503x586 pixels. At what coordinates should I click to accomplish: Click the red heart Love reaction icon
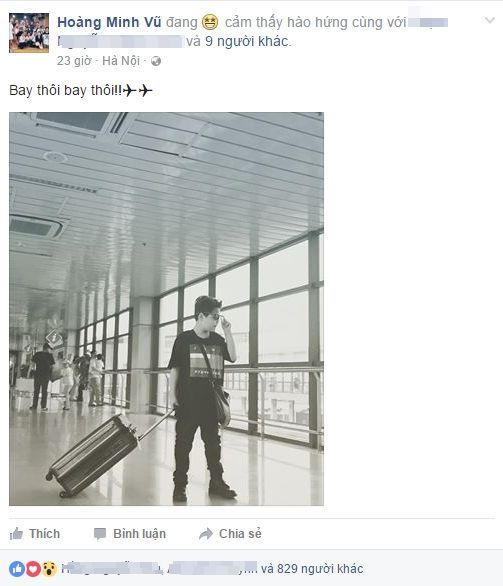33,569
